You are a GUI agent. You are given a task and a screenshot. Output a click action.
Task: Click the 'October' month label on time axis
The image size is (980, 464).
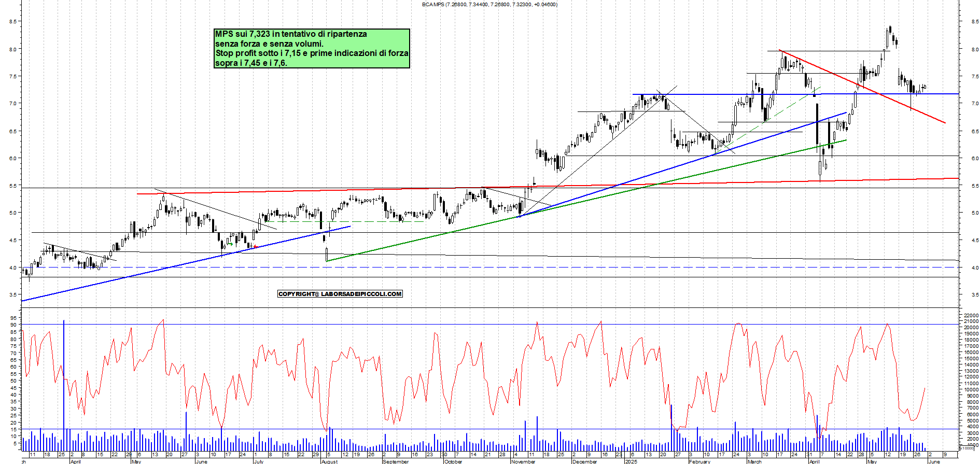pyautogui.click(x=453, y=461)
